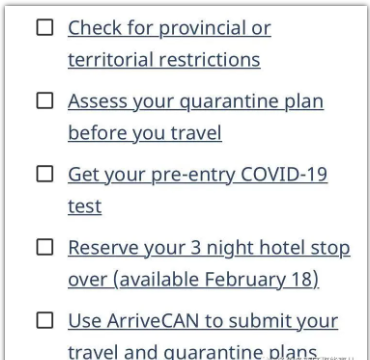The height and width of the screenshot is (360, 370).
Task: Check the box beside Assess your quarantine plan
Action: tap(45, 101)
